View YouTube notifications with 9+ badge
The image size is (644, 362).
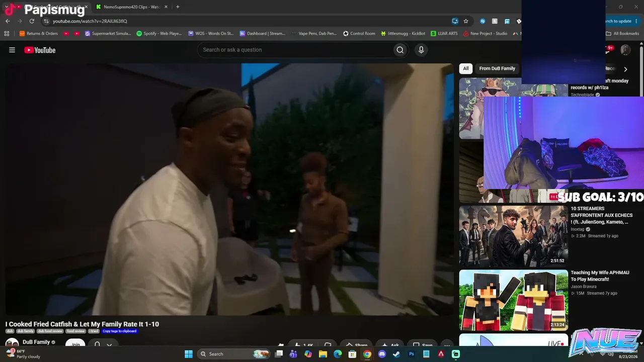608,49
